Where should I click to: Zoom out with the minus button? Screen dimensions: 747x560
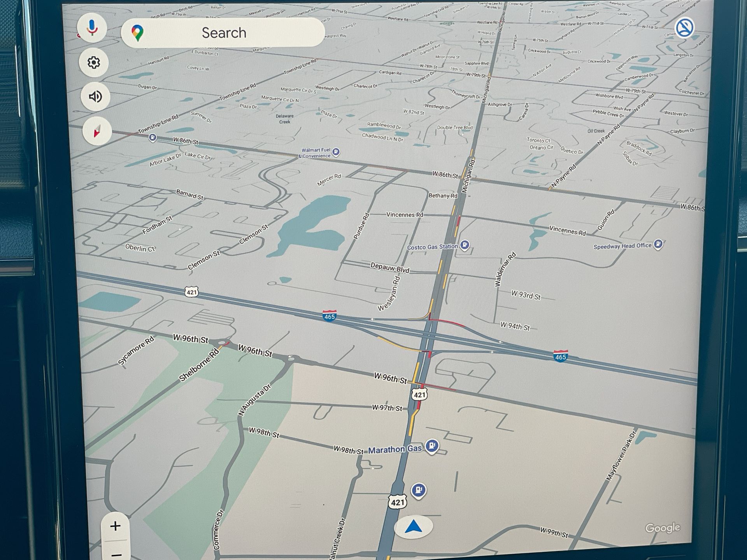pos(116,554)
